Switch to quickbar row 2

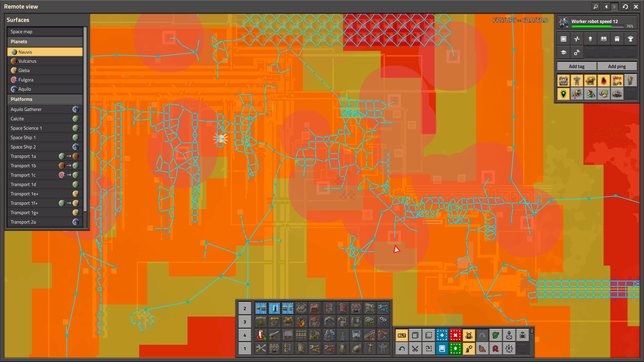point(245,308)
